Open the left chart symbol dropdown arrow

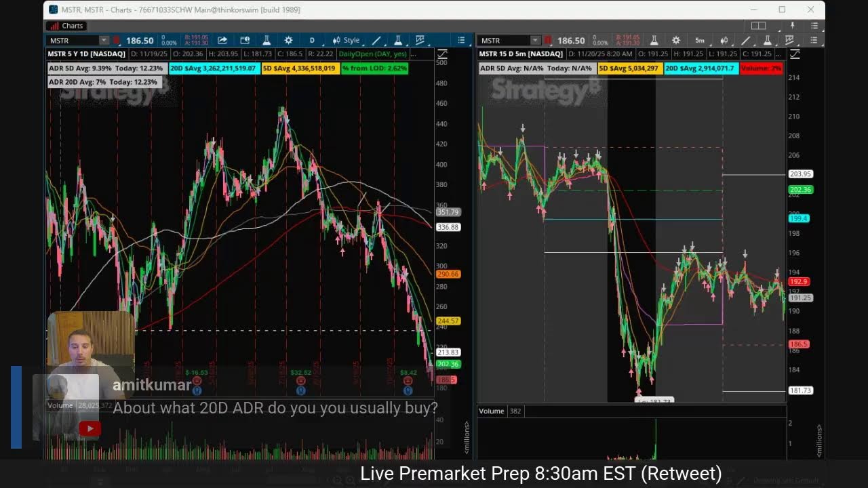coord(104,41)
